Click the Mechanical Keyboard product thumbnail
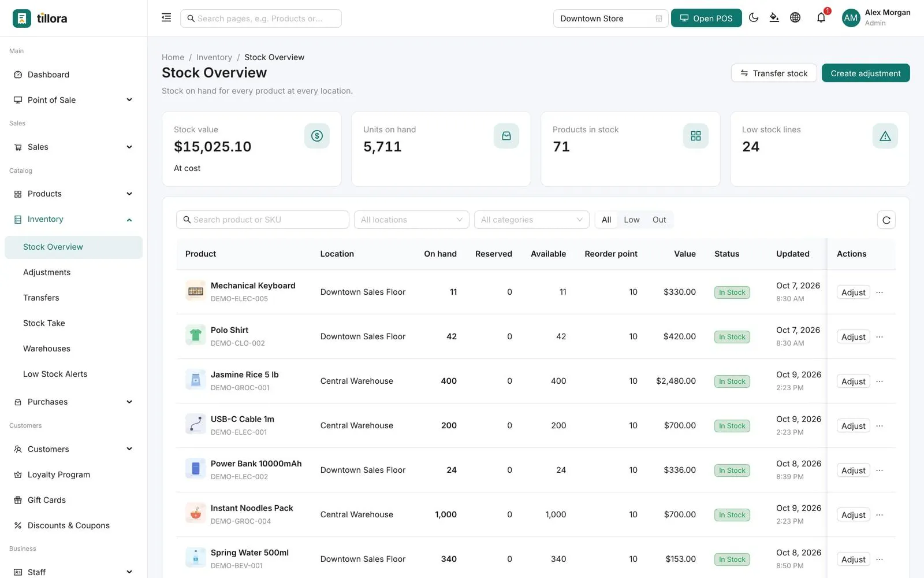Image resolution: width=924 pixels, height=578 pixels. [196, 291]
